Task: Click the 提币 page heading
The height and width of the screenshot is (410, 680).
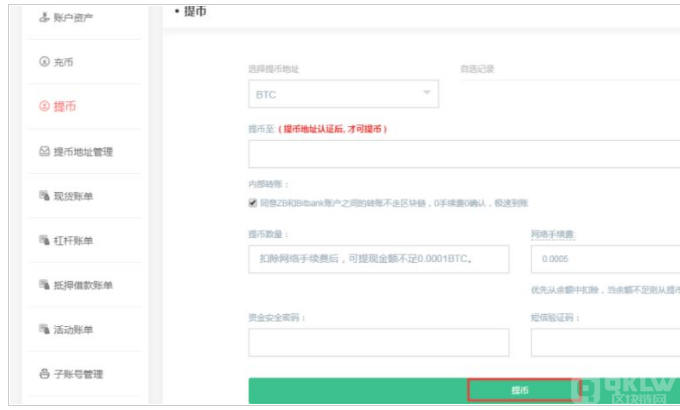Action: [x=195, y=11]
